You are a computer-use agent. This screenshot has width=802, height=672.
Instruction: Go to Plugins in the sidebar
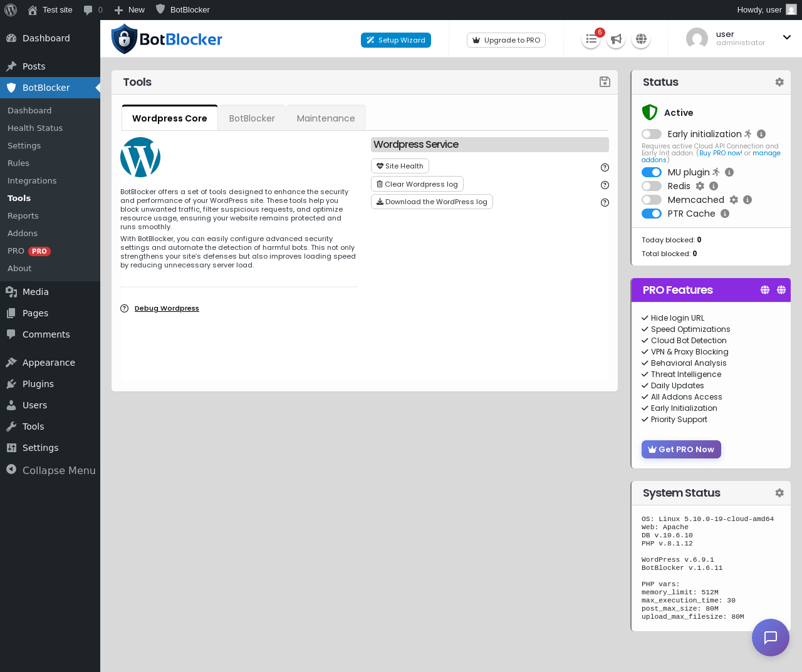50,384
